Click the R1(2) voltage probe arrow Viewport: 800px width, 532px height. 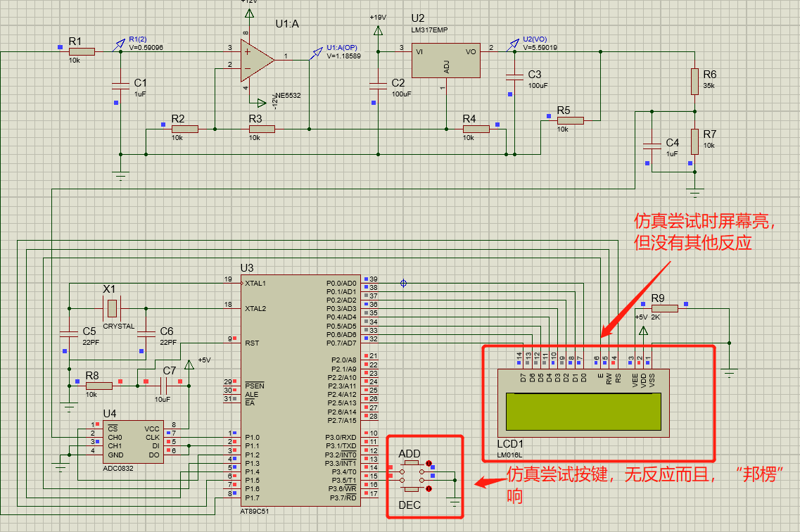pyautogui.click(x=119, y=45)
